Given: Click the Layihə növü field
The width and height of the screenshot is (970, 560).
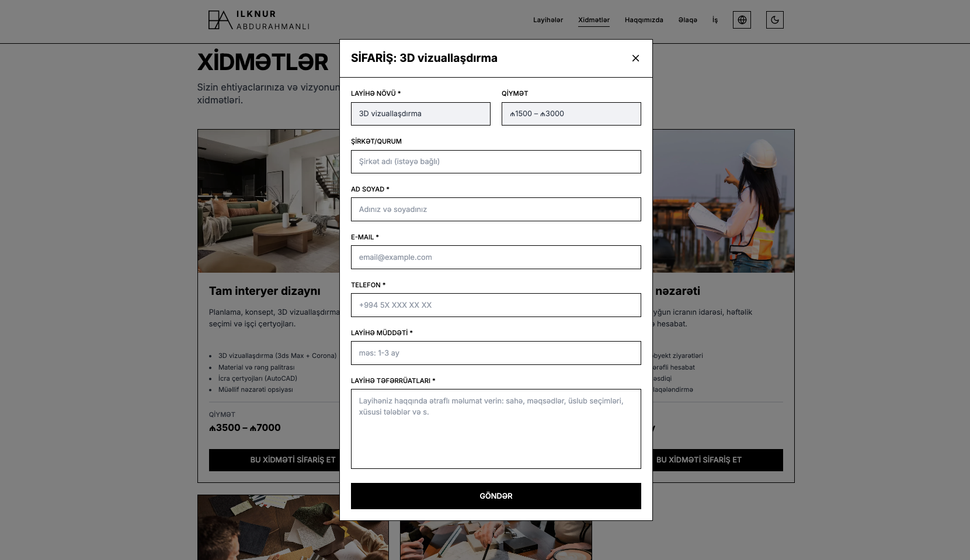Looking at the screenshot, I should coord(420,114).
